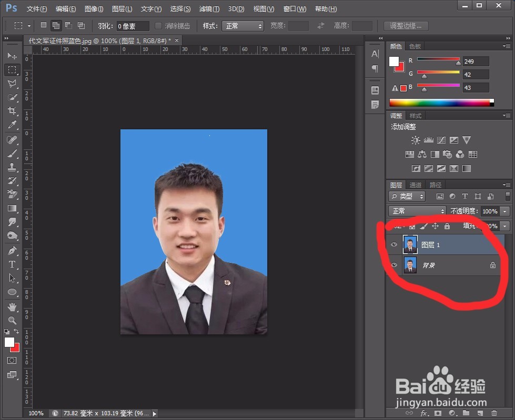Select the Crop tool
Viewport: 515px width, 420px height.
coord(13,111)
